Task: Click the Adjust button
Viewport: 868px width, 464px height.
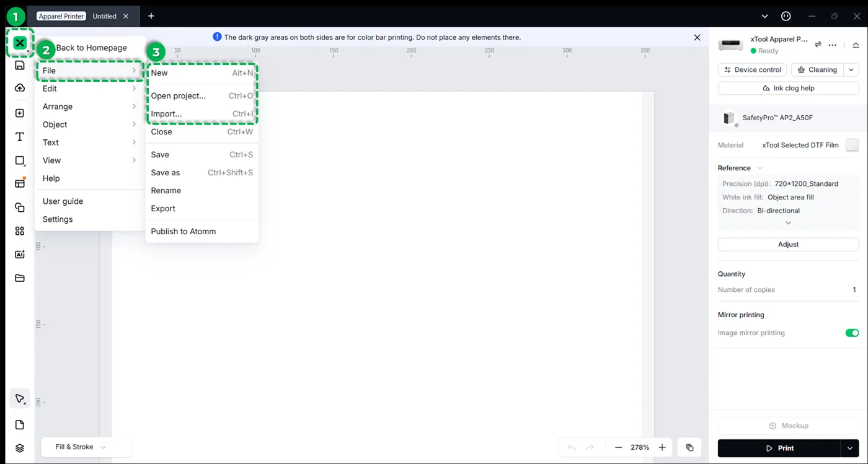Action: pyautogui.click(x=788, y=244)
